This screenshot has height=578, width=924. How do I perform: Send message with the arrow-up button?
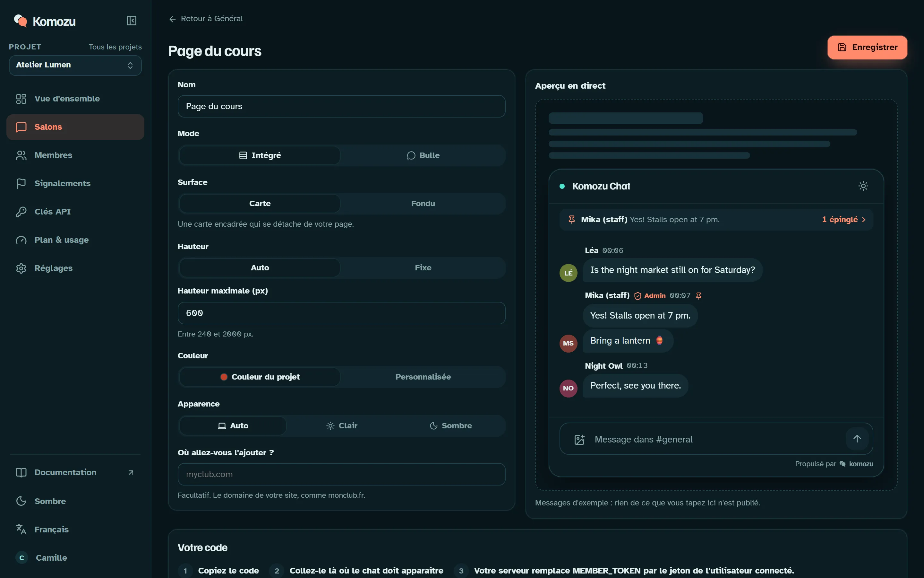857,439
